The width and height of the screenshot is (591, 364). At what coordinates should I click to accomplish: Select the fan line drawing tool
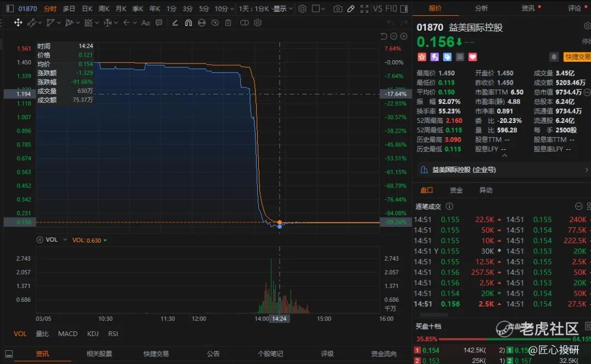tap(69, 22)
